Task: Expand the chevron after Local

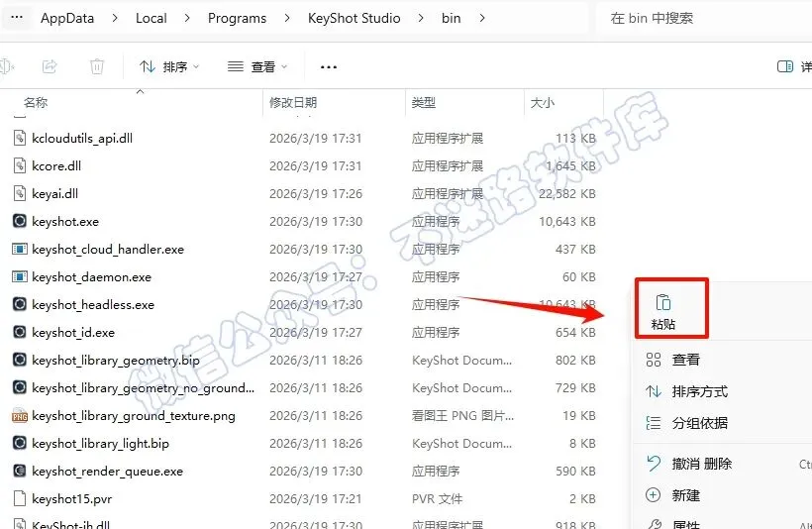Action: [x=187, y=18]
